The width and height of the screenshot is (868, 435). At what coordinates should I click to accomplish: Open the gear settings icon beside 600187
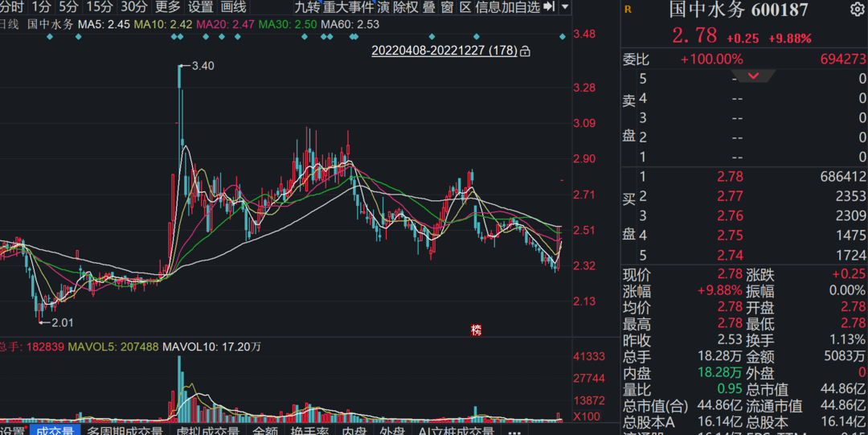857,9
